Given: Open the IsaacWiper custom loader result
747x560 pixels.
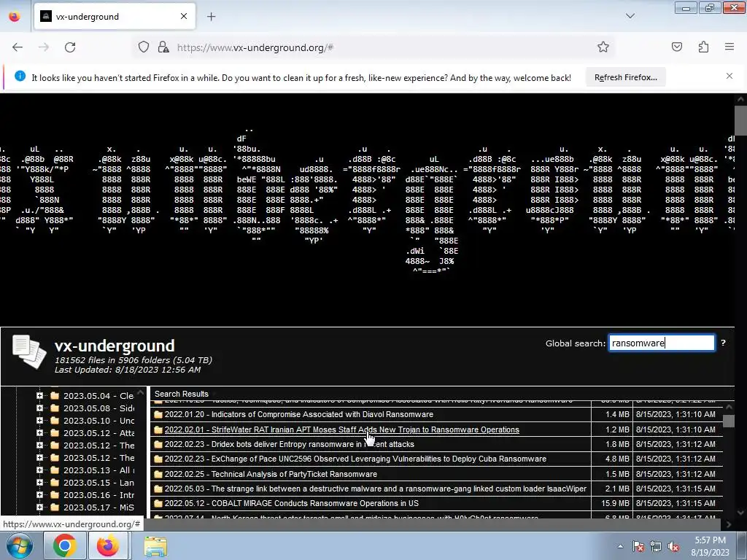Looking at the screenshot, I should tap(376, 489).
